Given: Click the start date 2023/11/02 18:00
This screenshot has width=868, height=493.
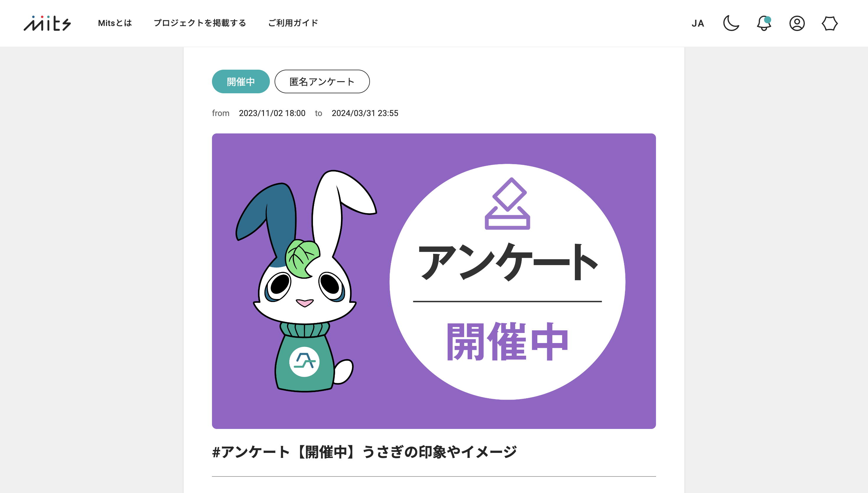Looking at the screenshot, I should pyautogui.click(x=272, y=113).
